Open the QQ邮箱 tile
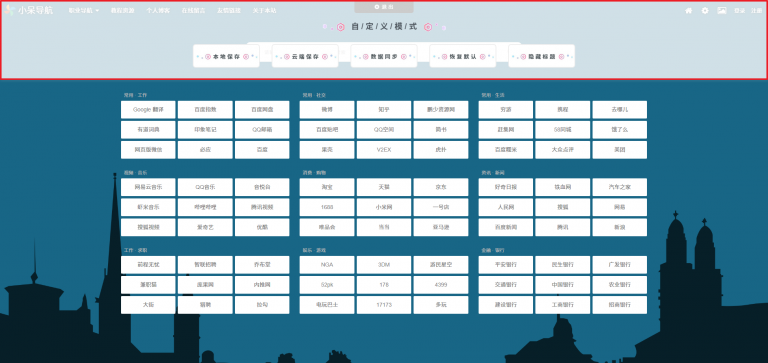Screen dimensions: 768x363 point(262,130)
